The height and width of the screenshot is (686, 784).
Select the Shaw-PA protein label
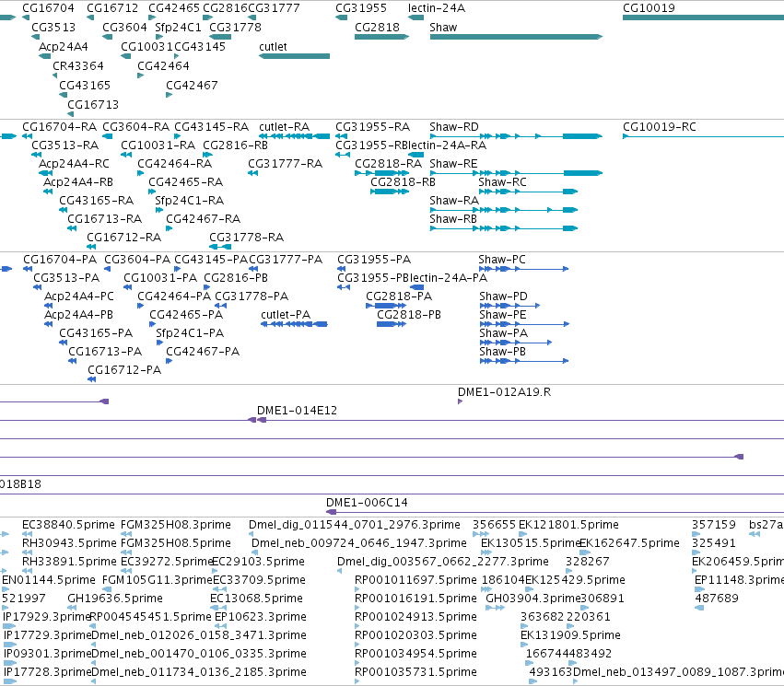click(504, 333)
